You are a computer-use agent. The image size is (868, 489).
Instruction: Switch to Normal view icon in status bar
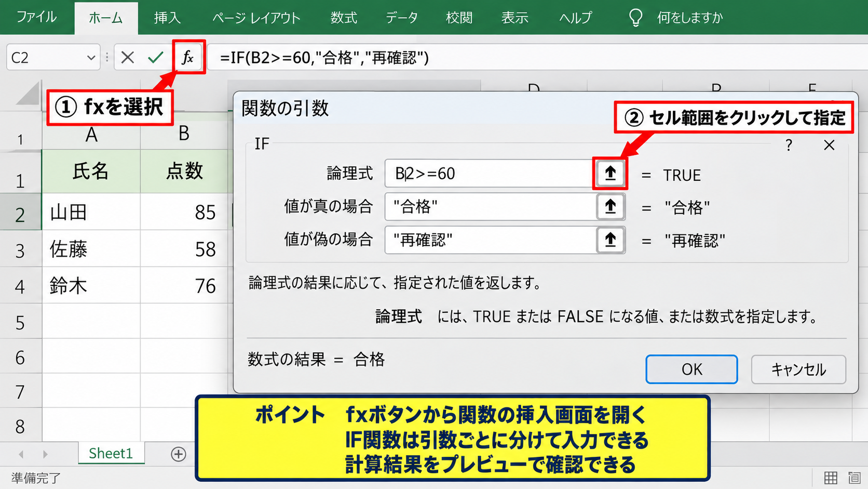pyautogui.click(x=831, y=478)
